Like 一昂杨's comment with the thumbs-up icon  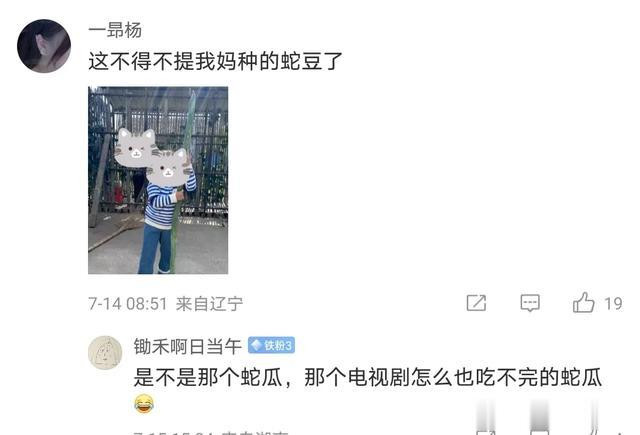[583, 303]
